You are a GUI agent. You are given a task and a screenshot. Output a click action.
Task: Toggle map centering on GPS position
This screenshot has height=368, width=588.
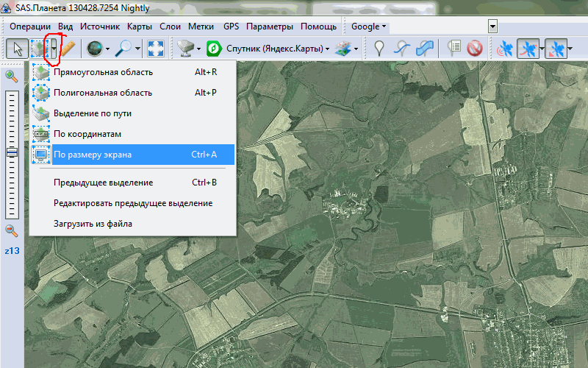pos(556,49)
